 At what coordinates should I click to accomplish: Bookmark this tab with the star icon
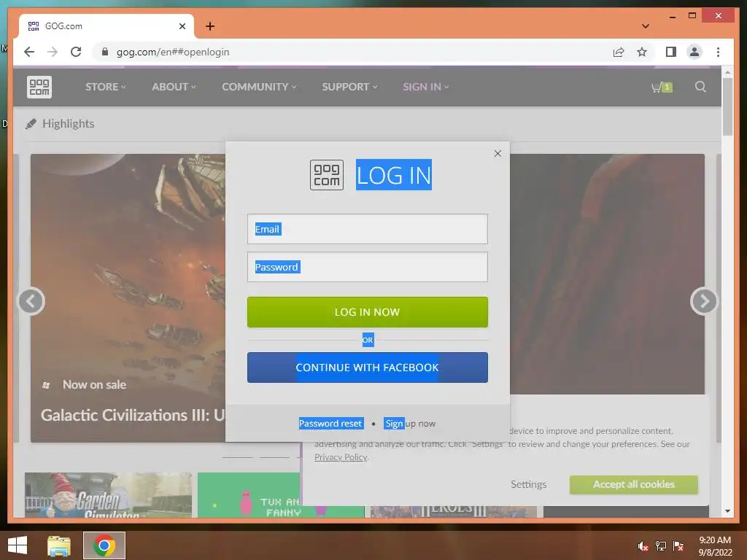(642, 52)
